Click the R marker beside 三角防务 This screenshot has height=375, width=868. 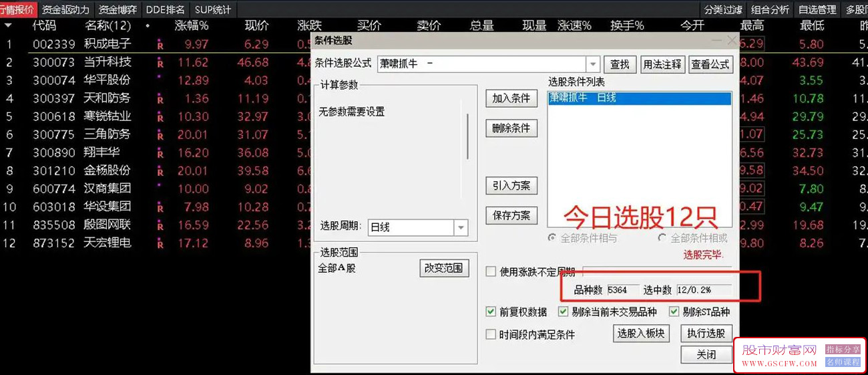[x=160, y=136]
